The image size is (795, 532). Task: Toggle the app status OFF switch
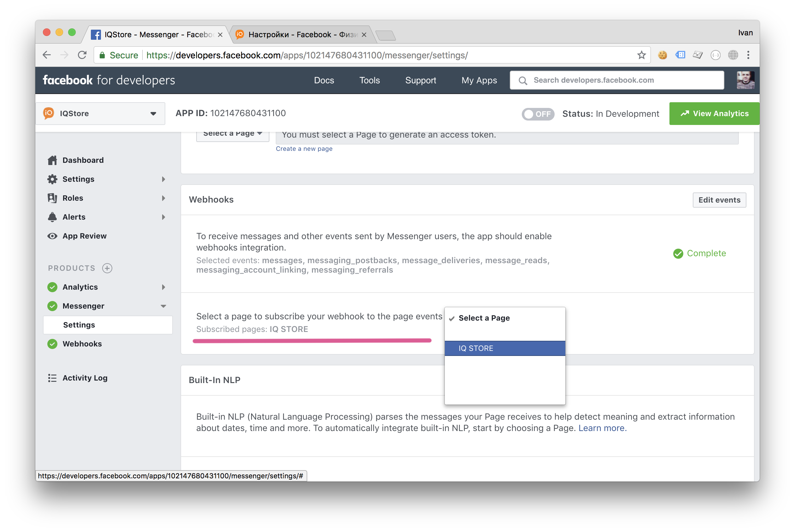click(538, 114)
